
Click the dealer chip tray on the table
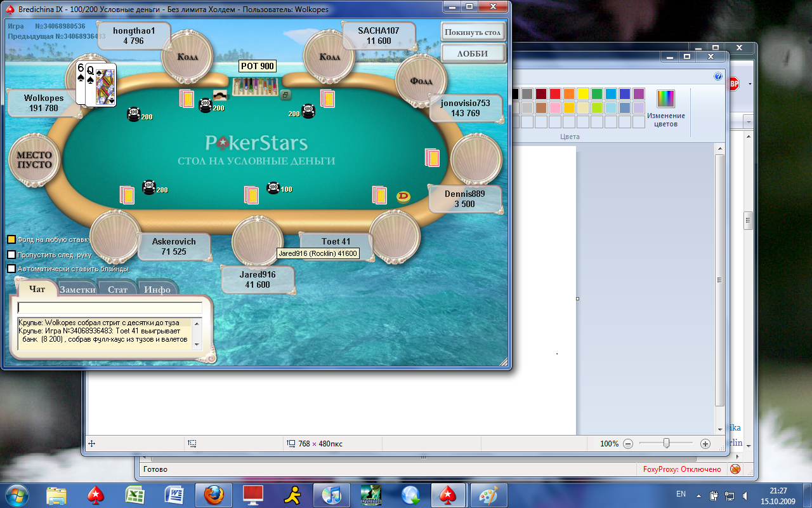tap(256, 87)
